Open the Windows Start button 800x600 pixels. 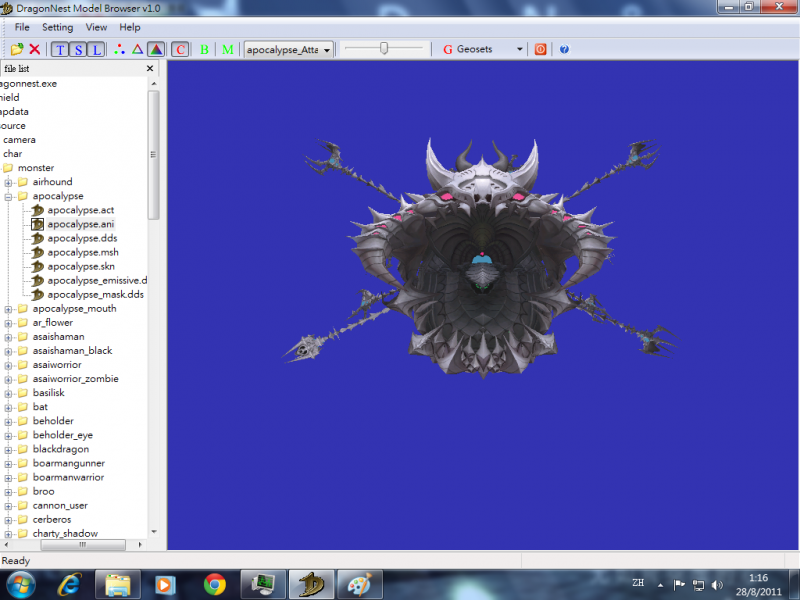(x=19, y=585)
